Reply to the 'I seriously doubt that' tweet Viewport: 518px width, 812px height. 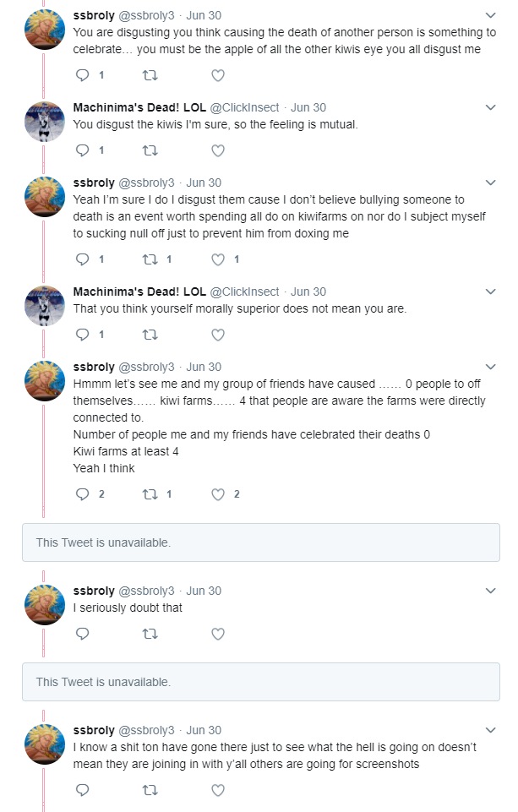(82, 634)
